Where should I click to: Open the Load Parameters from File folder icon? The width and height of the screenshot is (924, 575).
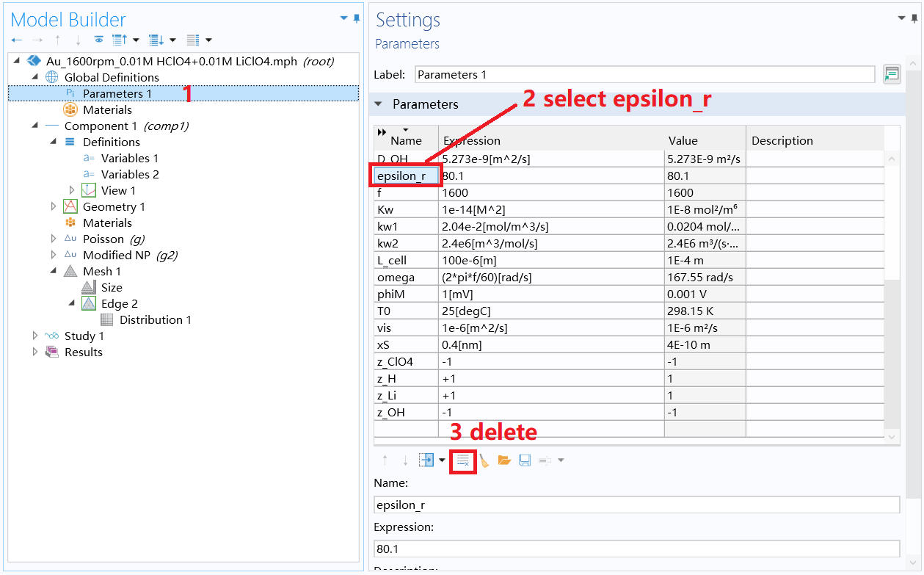pyautogui.click(x=504, y=460)
